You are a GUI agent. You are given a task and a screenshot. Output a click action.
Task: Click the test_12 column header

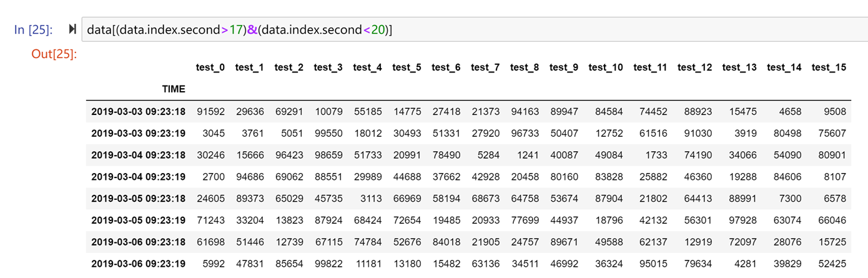click(x=695, y=67)
